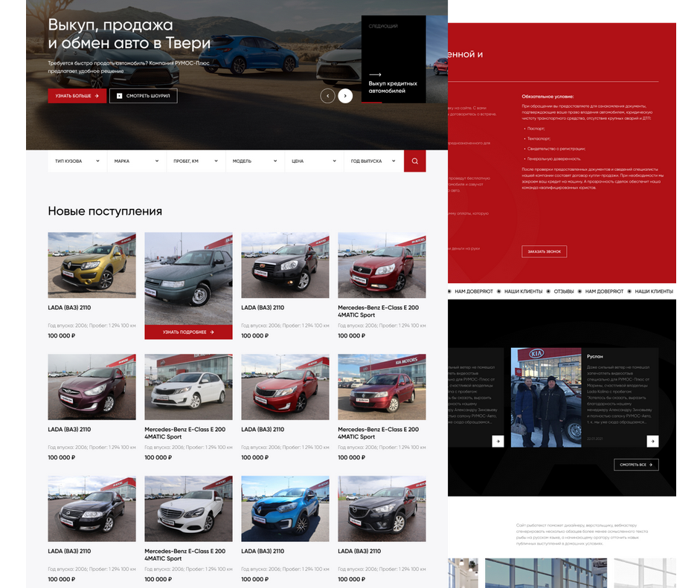The image size is (700, 588).
Task: Open the 'Марка' filter dropdown
Action: (x=137, y=161)
